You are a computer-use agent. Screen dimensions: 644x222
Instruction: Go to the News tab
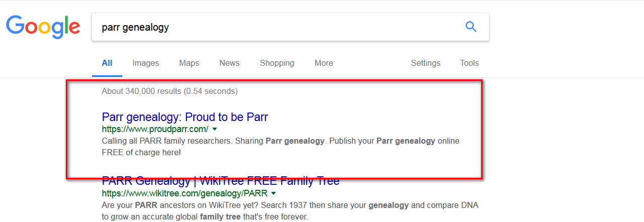pyautogui.click(x=229, y=63)
